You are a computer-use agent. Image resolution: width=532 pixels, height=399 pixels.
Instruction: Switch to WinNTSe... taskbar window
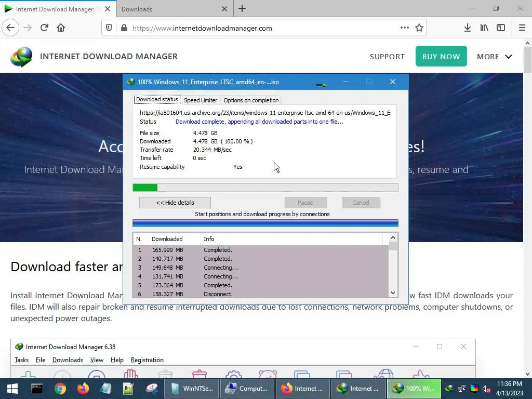(x=192, y=389)
